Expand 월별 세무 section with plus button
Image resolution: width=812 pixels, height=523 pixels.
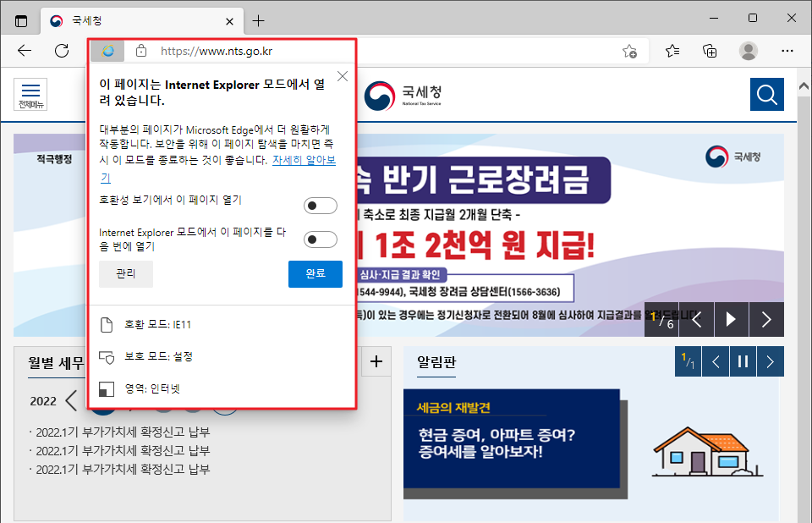376,361
